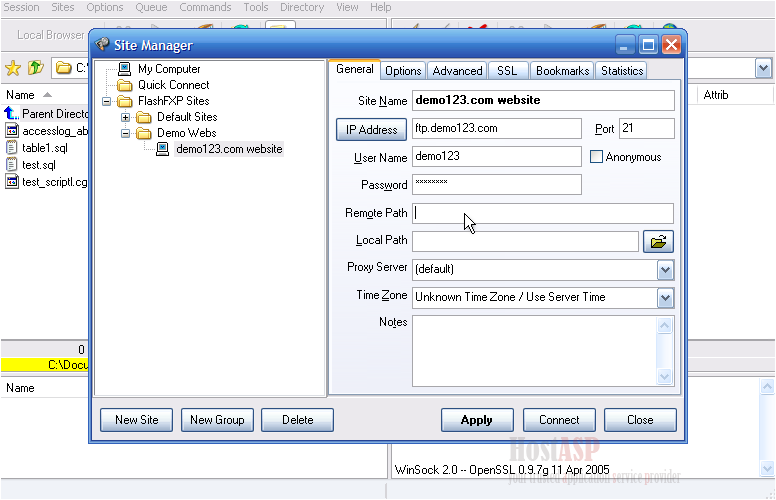The image size is (776, 500).
Task: Click Notes scrollbar up arrow
Action: [664, 325]
